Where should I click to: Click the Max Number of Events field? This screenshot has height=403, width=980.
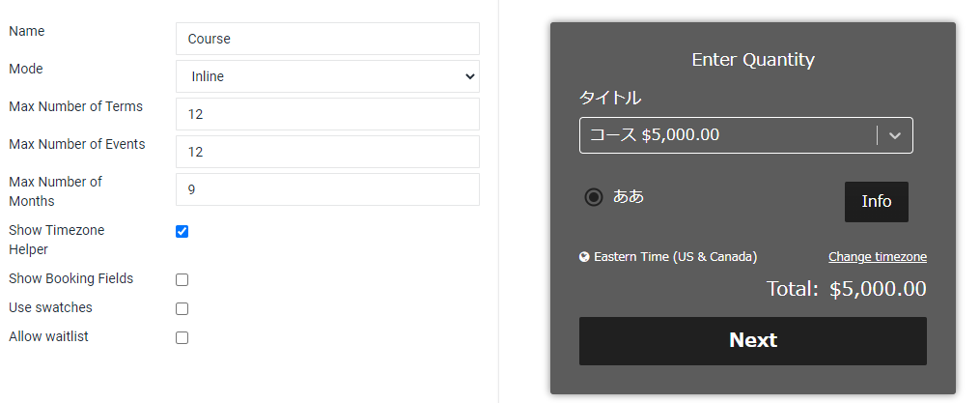point(327,152)
